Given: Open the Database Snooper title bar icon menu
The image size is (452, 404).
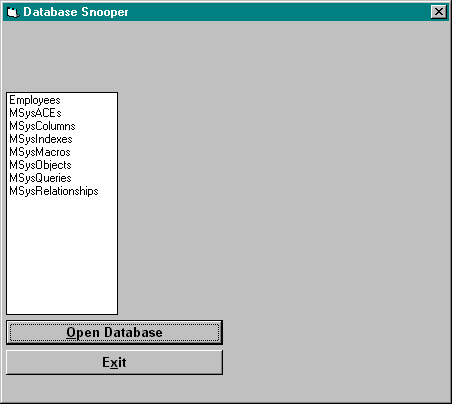Looking at the screenshot, I should click(x=12, y=12).
